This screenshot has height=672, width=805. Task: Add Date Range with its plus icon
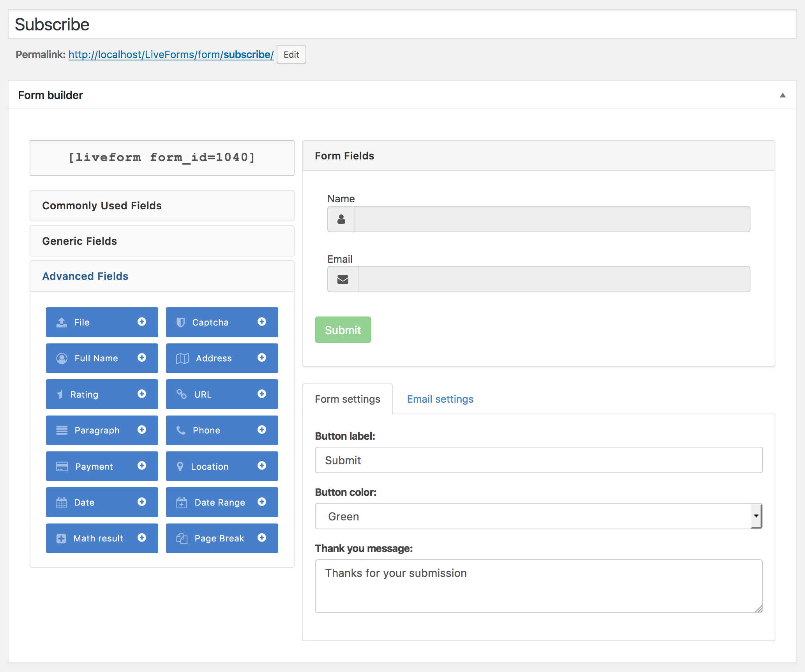[262, 502]
